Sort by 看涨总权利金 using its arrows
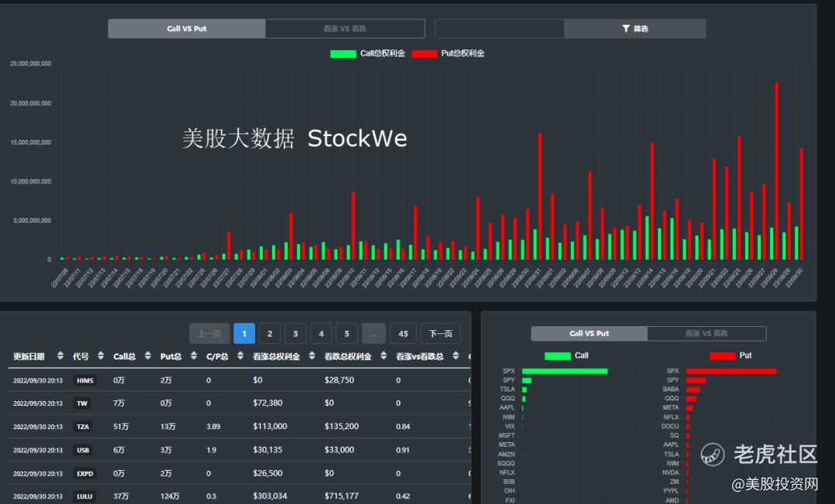This screenshot has width=835, height=504. [312, 356]
